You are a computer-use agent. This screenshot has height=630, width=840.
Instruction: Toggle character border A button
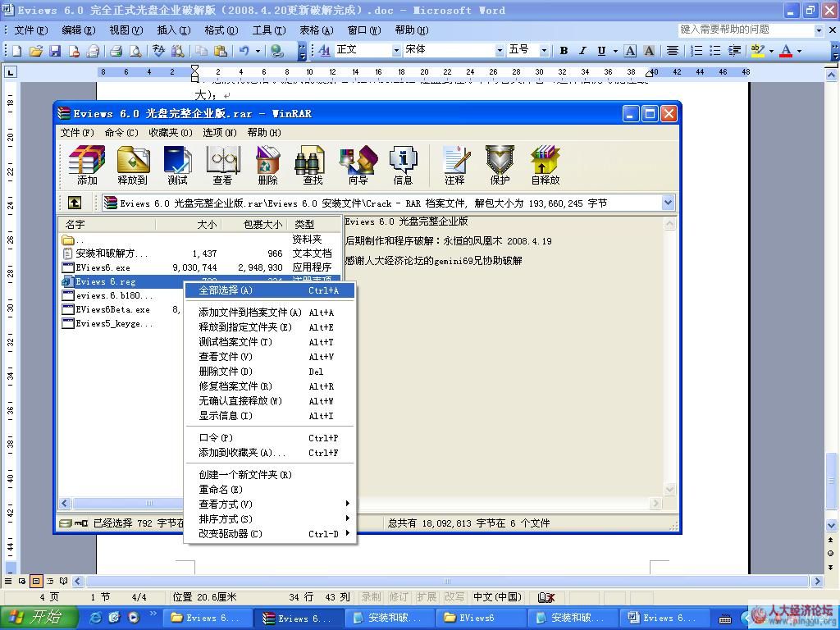pyautogui.click(x=631, y=51)
